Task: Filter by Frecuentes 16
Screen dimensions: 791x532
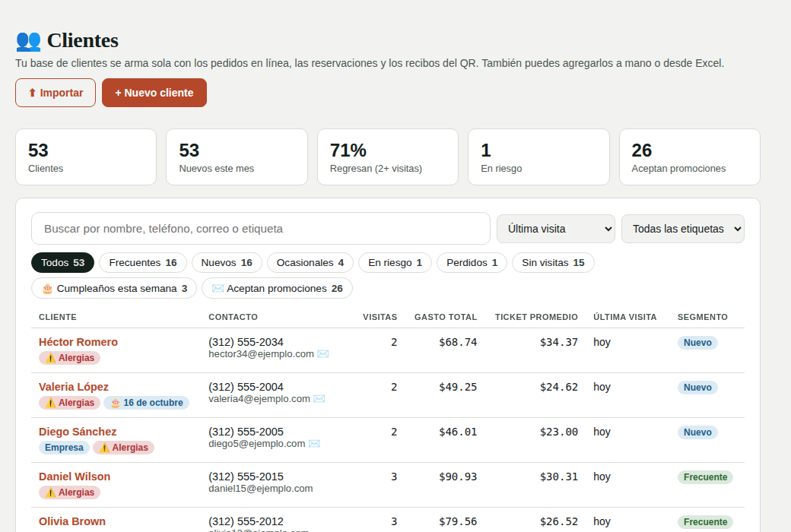Action: pyautogui.click(x=143, y=263)
